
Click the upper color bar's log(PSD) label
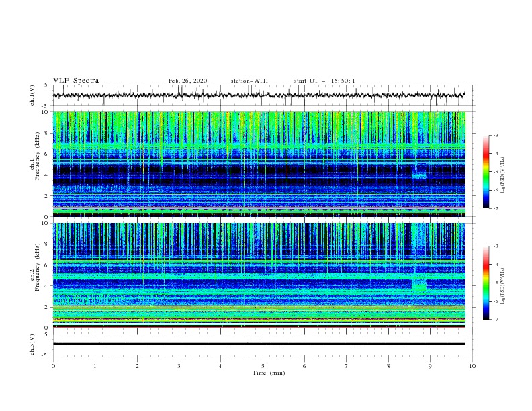pos(503,175)
